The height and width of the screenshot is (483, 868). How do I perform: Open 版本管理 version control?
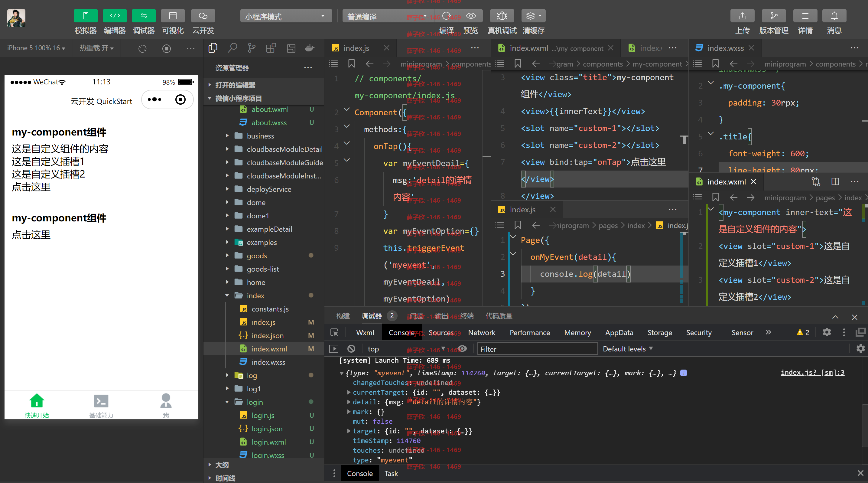[774, 16]
